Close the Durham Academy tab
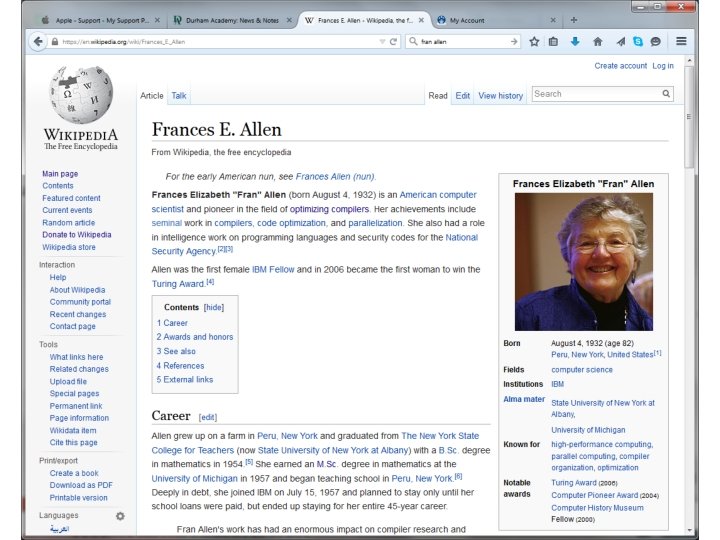Image resolution: width=720 pixels, height=540 pixels. [289, 20]
